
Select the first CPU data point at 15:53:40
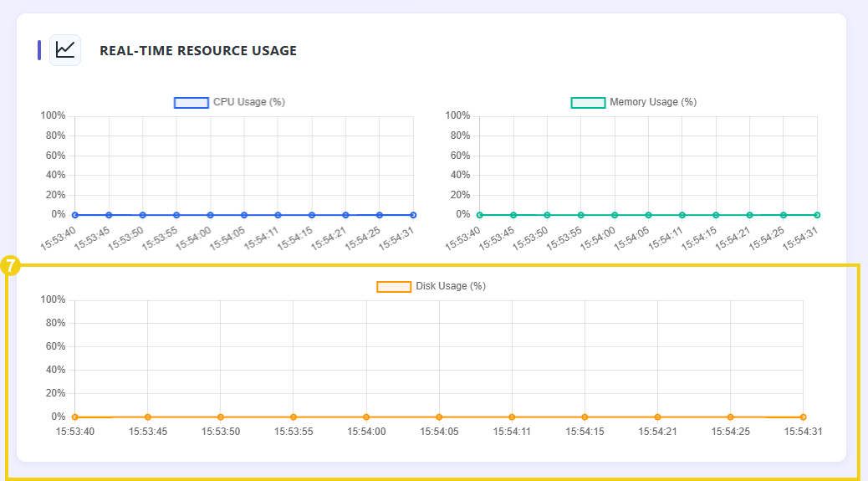[75, 215]
